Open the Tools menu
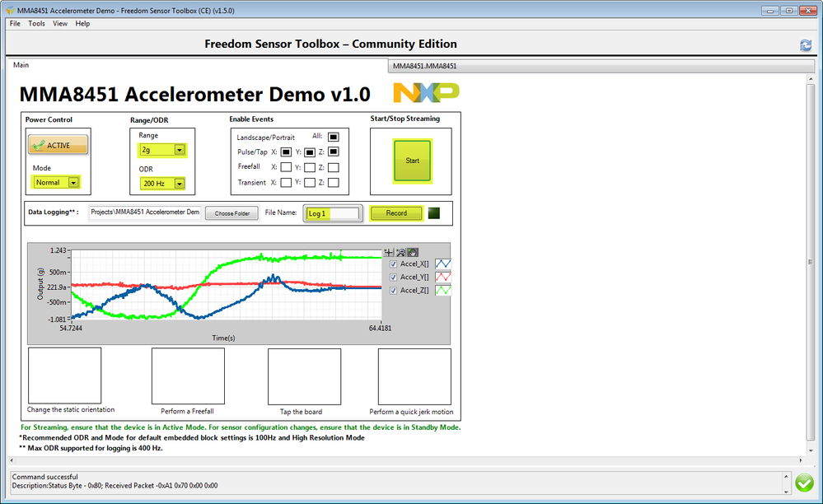Image resolution: width=823 pixels, height=504 pixels. point(36,24)
